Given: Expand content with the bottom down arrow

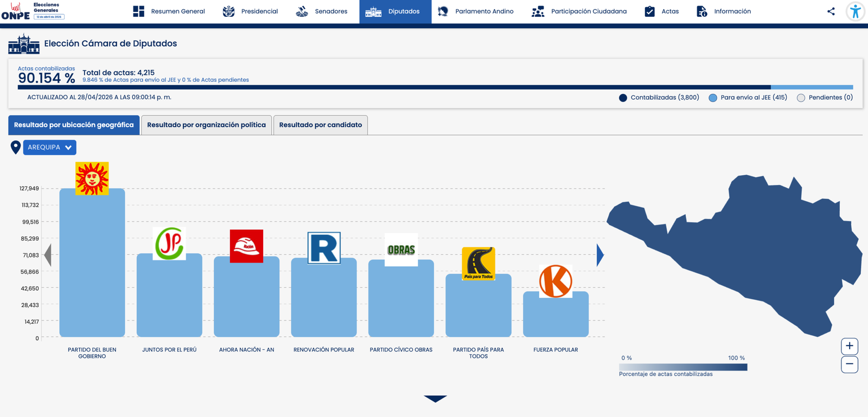Looking at the screenshot, I should (x=435, y=399).
